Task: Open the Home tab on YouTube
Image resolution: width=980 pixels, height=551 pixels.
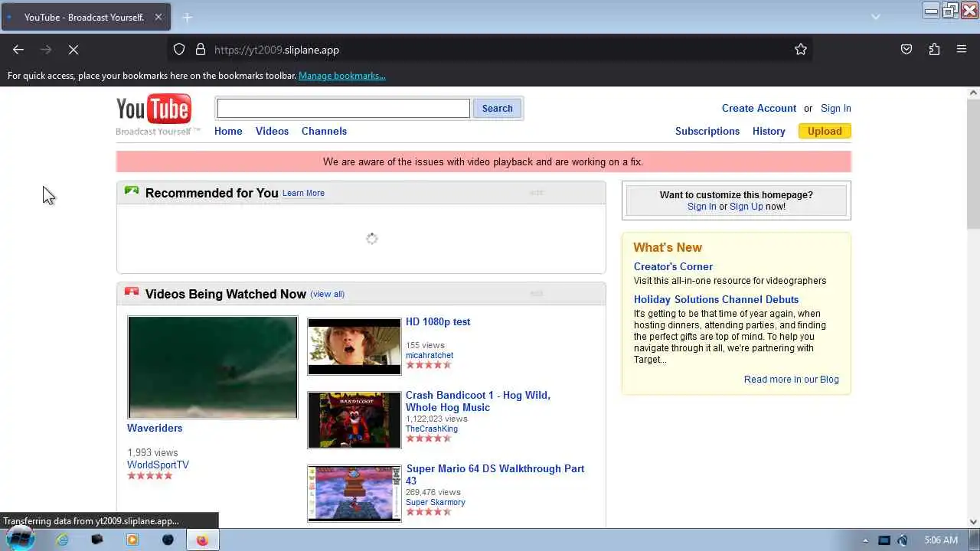Action: coord(228,131)
